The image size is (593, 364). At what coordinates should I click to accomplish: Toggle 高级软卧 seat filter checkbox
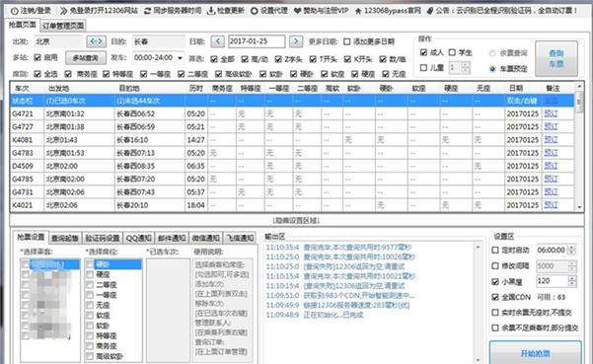[219, 74]
